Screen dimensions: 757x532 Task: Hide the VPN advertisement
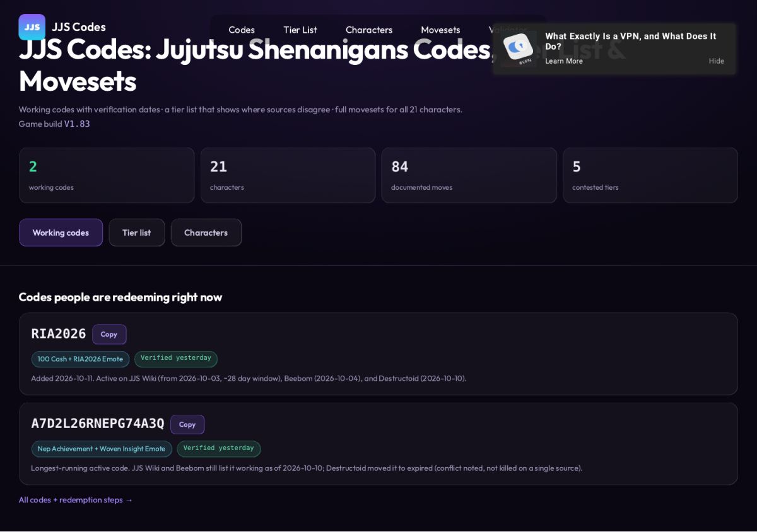click(716, 61)
